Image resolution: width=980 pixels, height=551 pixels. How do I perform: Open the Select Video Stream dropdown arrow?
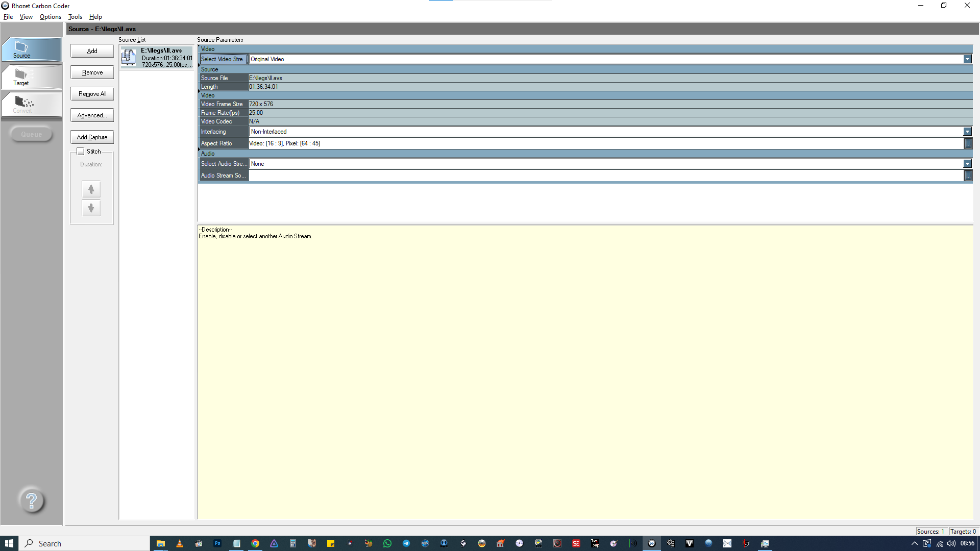pyautogui.click(x=967, y=59)
